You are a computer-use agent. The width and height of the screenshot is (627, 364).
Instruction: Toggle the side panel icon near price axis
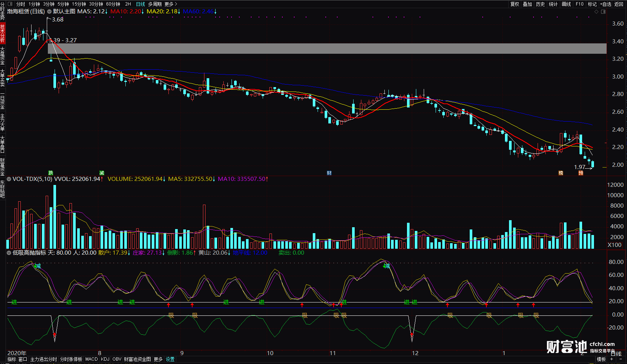[x=603, y=12]
